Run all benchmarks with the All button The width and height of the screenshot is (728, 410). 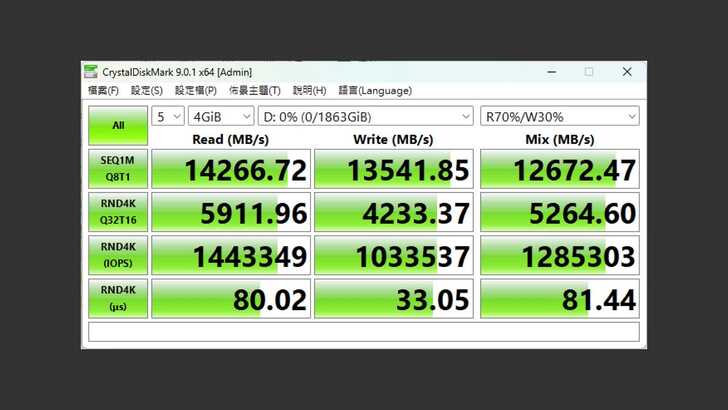[118, 125]
